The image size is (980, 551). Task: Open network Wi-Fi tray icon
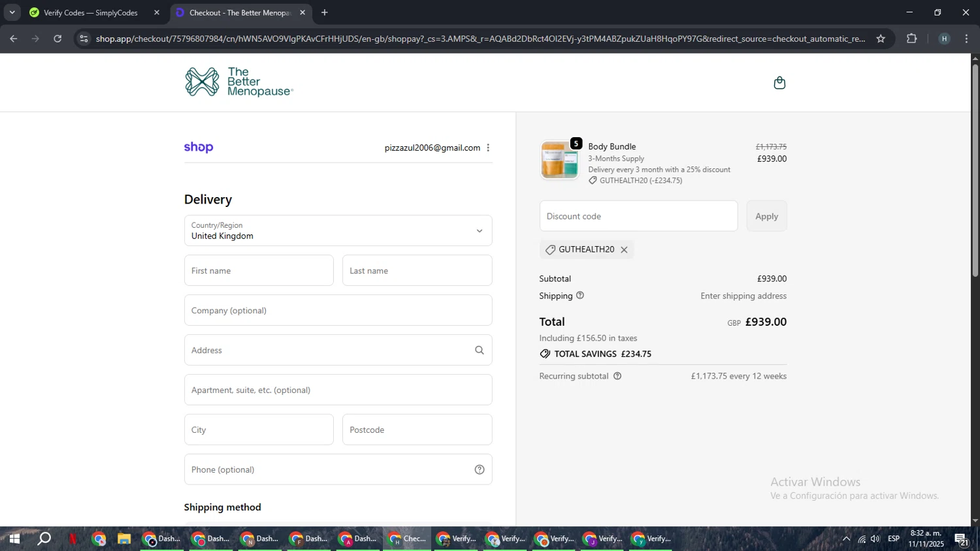point(862,539)
